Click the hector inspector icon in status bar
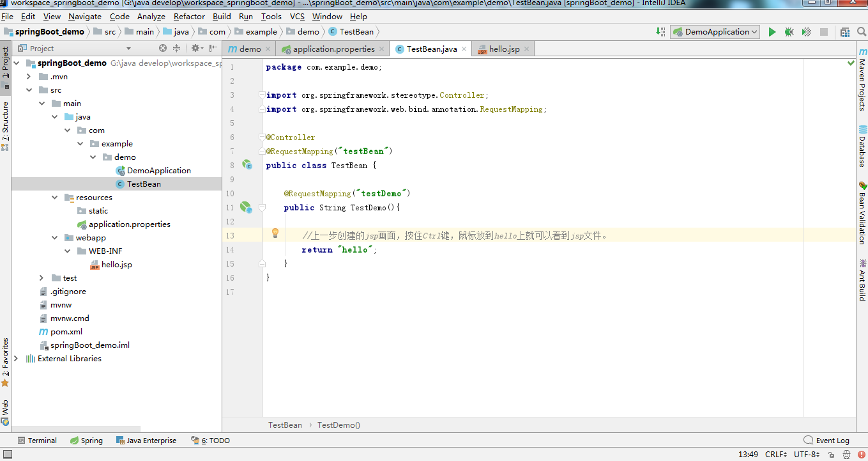This screenshot has height=461, width=868. [847, 455]
